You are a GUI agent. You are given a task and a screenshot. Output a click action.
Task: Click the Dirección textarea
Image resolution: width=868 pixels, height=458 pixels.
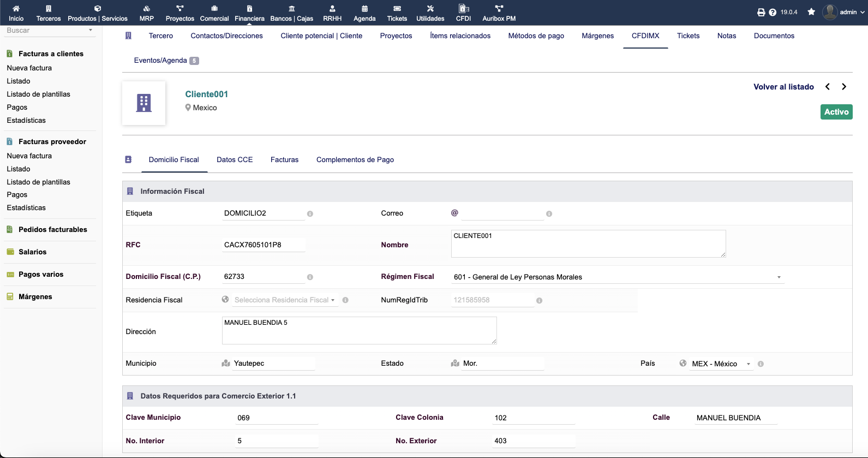point(360,330)
